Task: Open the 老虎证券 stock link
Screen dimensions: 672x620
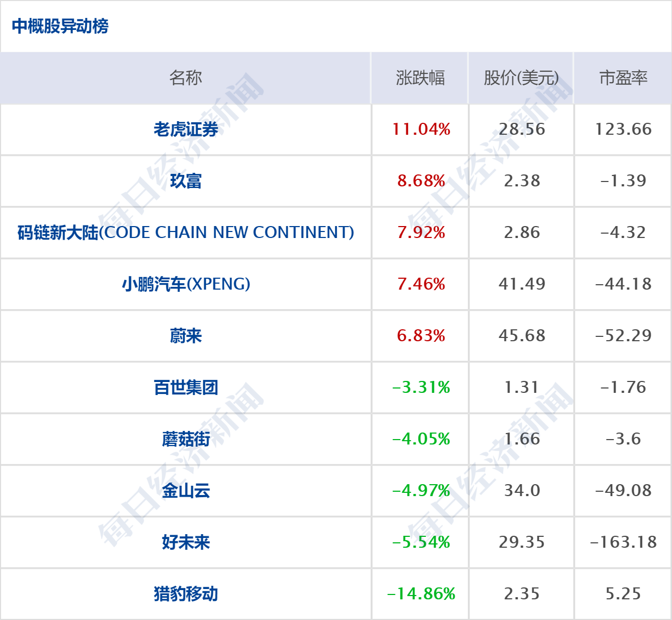Action: click(186, 129)
